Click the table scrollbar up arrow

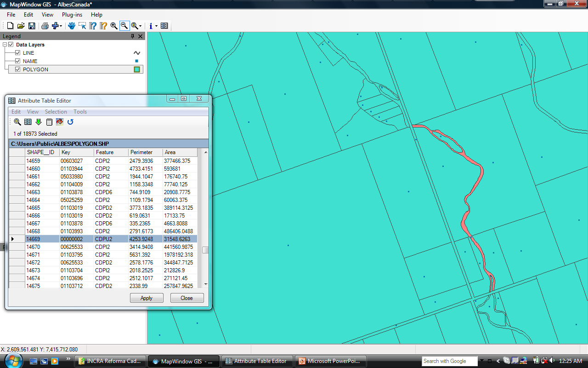(205, 152)
